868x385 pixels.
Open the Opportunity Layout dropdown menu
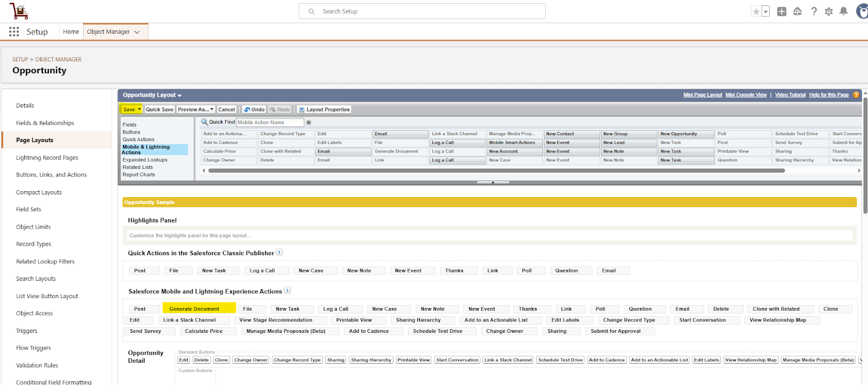[152, 95]
